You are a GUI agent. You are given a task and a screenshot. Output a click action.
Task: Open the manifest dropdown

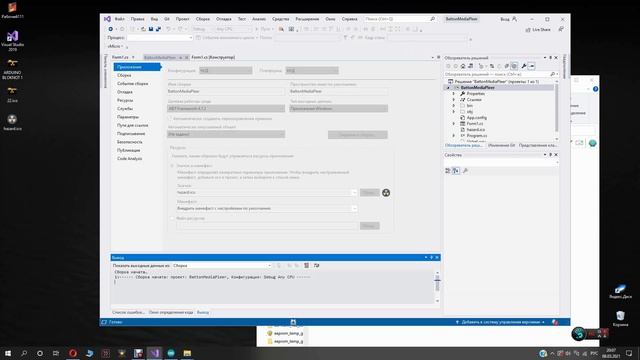point(267,209)
